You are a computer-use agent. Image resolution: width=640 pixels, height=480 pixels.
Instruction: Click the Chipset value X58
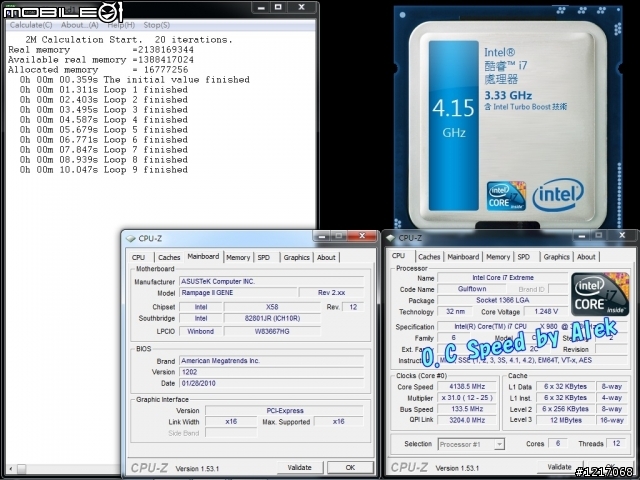pyautogui.click(x=272, y=307)
